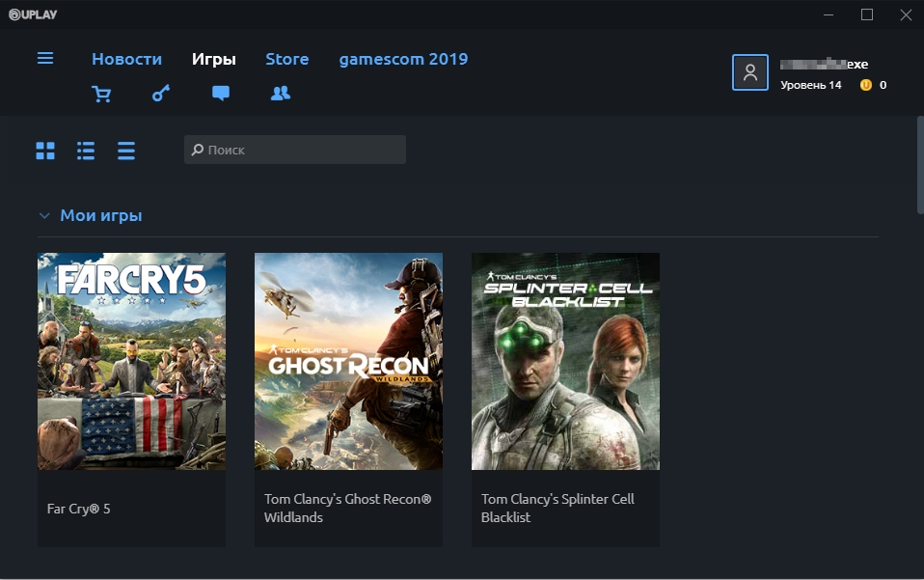Switch to compact list view
The height and width of the screenshot is (580, 924).
[x=126, y=151]
